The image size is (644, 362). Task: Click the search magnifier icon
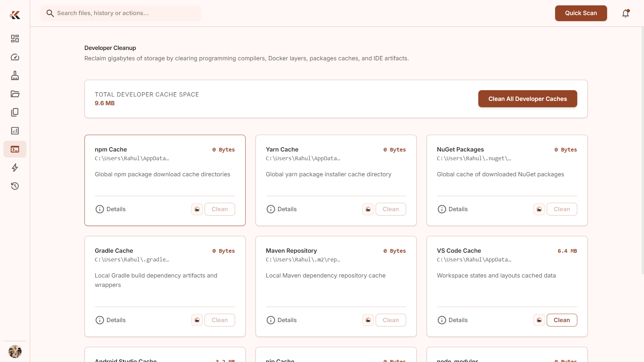pos(50,13)
